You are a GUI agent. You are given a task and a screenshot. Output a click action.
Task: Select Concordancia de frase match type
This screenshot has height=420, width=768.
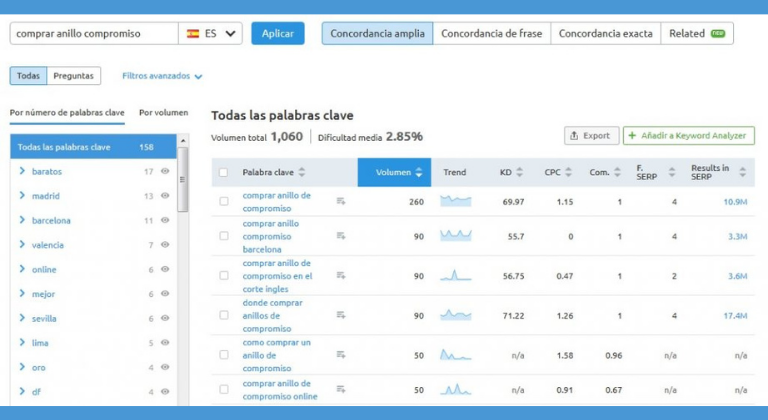click(x=492, y=33)
